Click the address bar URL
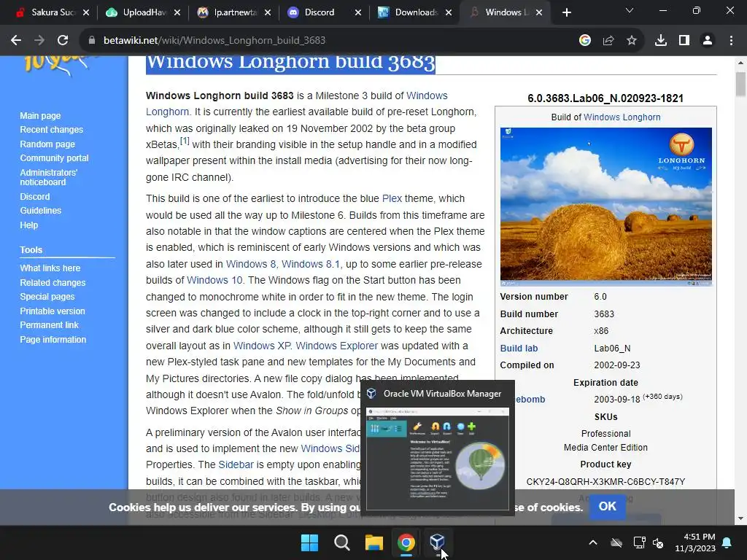 click(214, 41)
